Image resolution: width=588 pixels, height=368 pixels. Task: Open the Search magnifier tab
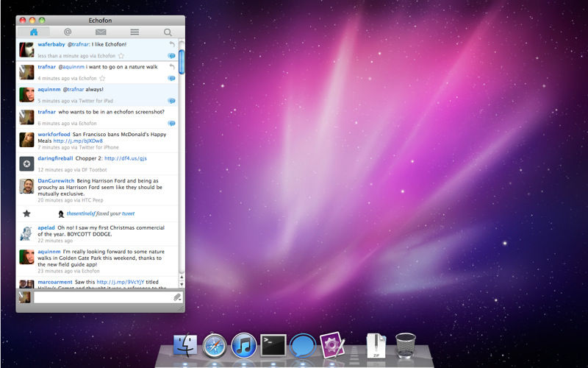pos(168,32)
